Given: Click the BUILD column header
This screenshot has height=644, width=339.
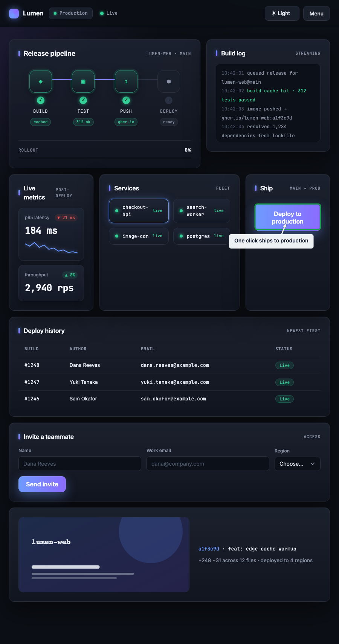Looking at the screenshot, I should pos(32,349).
